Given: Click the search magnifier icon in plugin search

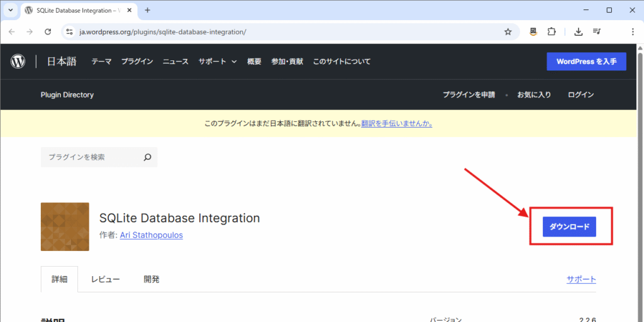Looking at the screenshot, I should pos(148,157).
